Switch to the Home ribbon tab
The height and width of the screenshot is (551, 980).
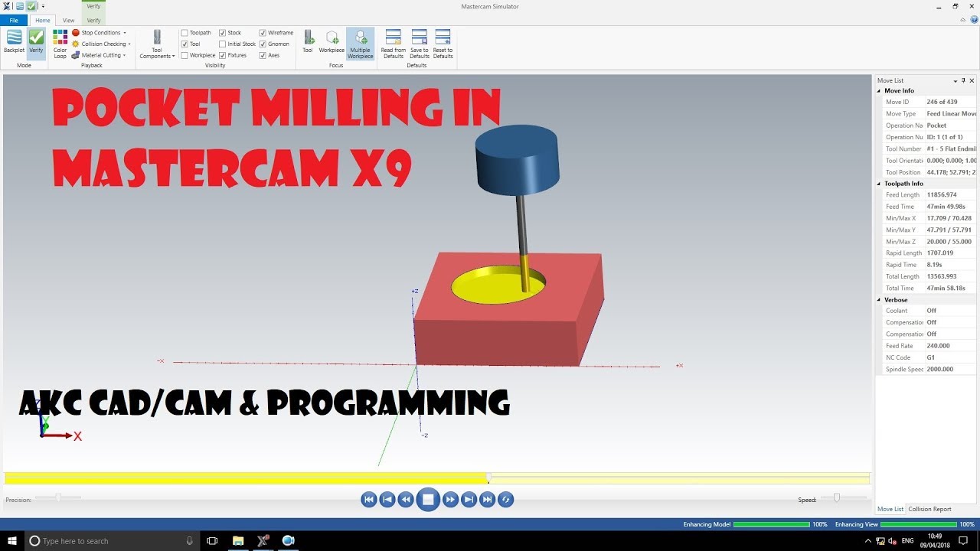[x=43, y=21]
